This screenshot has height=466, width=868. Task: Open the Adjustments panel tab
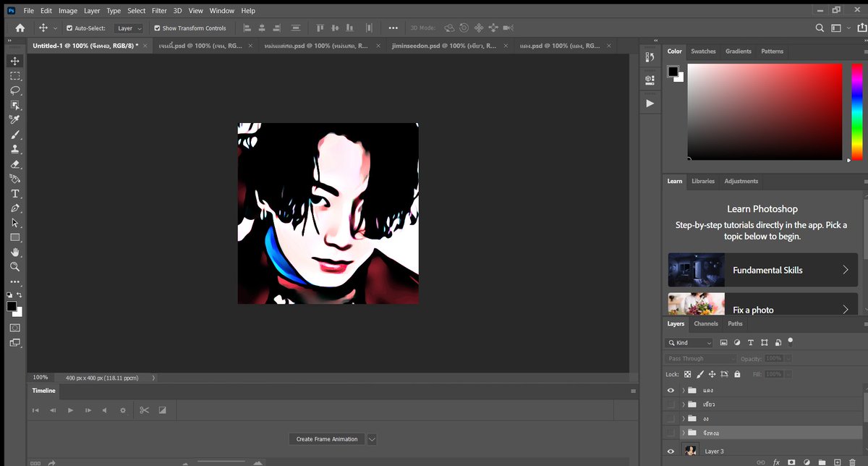point(741,181)
